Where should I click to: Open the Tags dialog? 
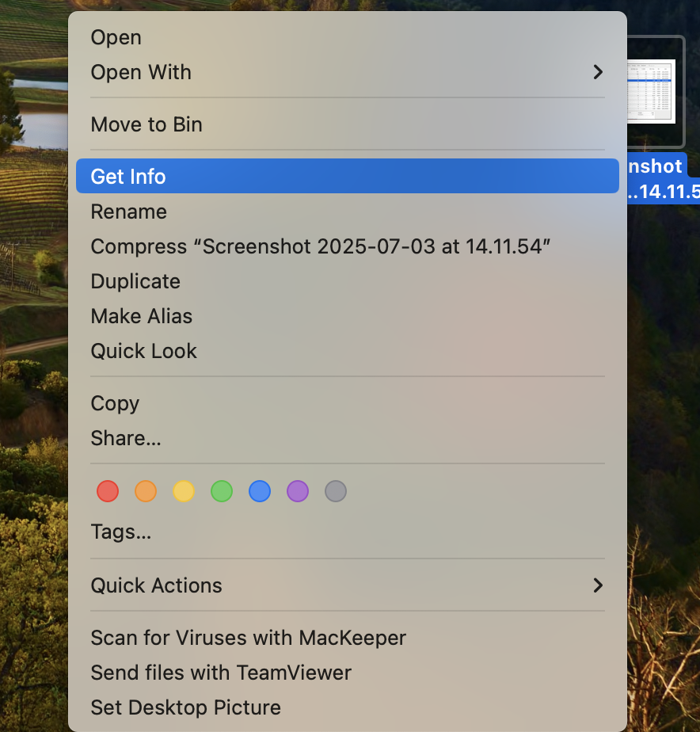(121, 532)
